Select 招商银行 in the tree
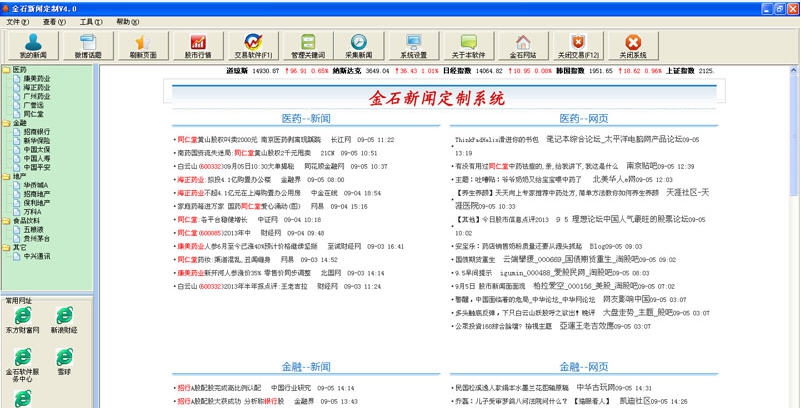 pos(37,132)
